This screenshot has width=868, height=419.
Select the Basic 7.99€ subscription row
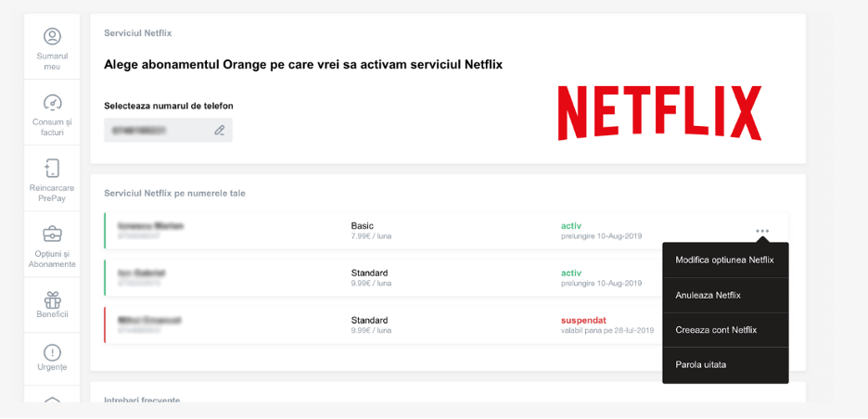371,231
